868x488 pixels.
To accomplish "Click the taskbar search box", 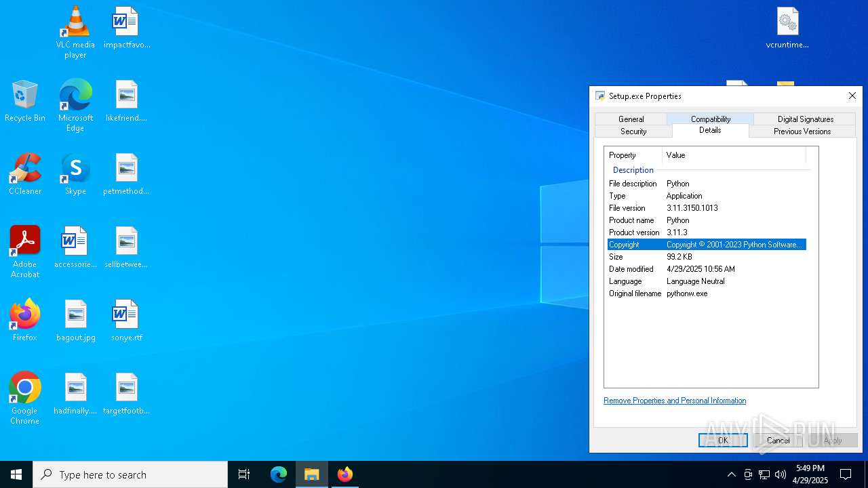I will (x=130, y=474).
